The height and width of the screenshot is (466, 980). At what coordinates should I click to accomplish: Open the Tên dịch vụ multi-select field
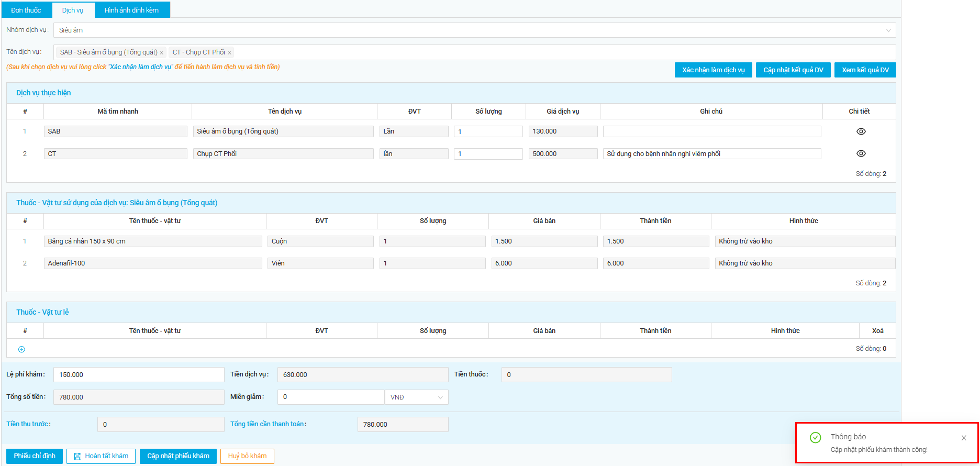[x=474, y=52]
